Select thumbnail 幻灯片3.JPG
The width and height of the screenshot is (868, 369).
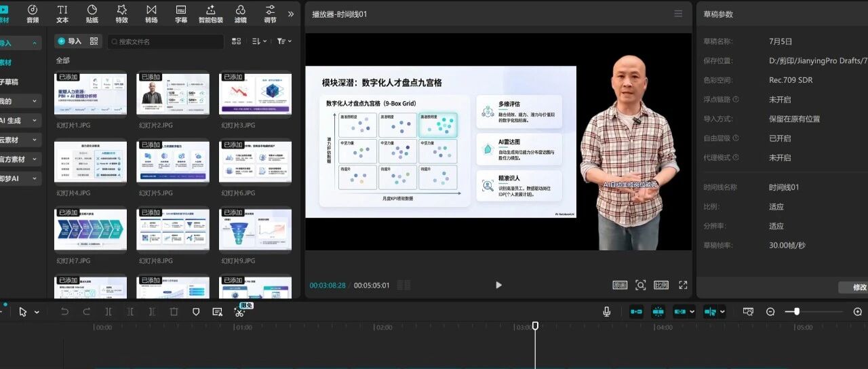255,93
